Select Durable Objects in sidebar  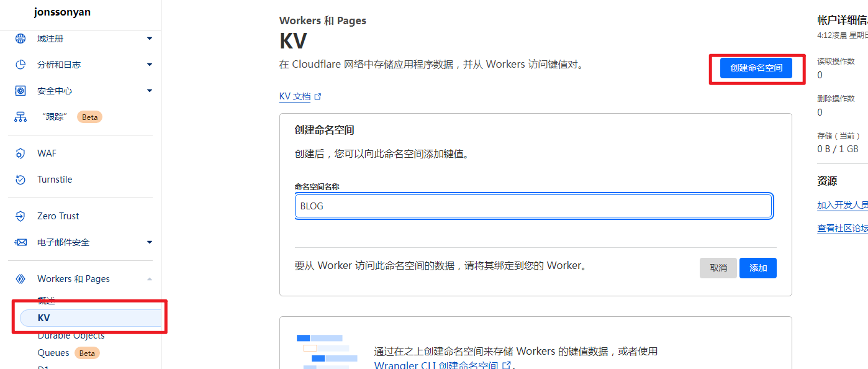[x=71, y=335]
